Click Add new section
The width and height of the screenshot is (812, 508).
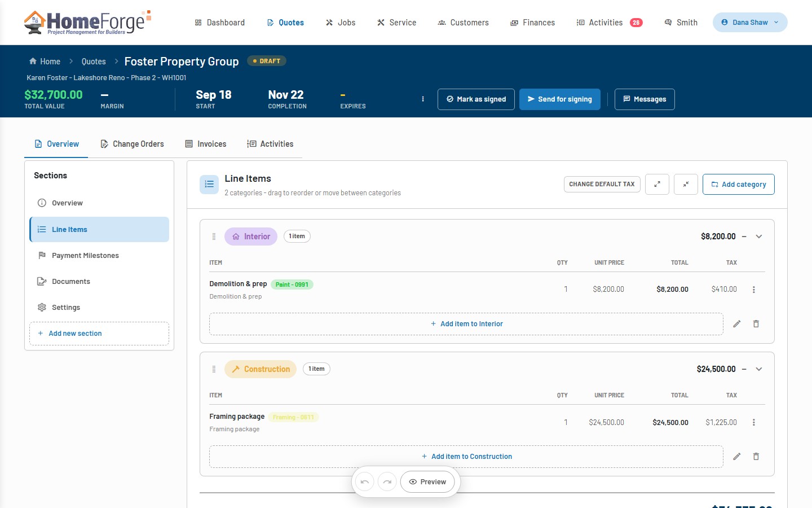99,334
